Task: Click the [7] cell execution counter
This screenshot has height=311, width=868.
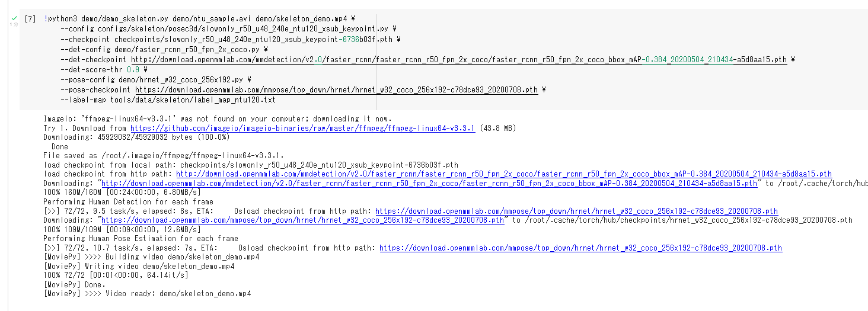Action: coord(30,20)
